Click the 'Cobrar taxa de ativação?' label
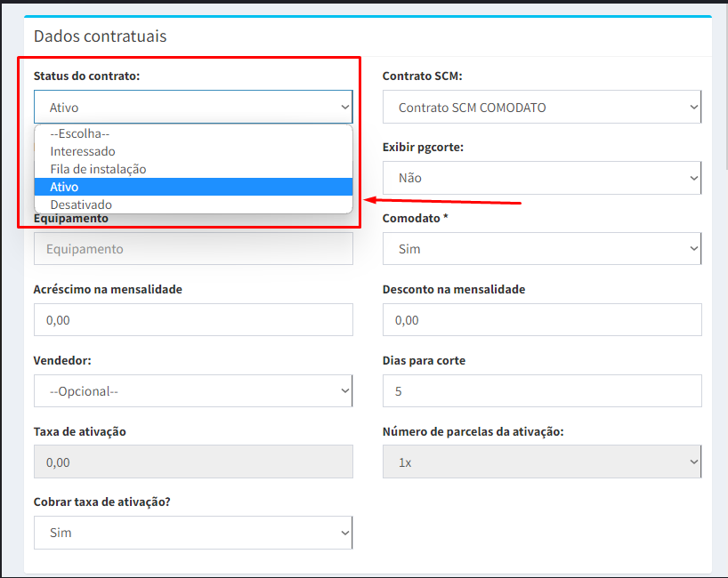This screenshot has height=578, width=728. pos(101,502)
